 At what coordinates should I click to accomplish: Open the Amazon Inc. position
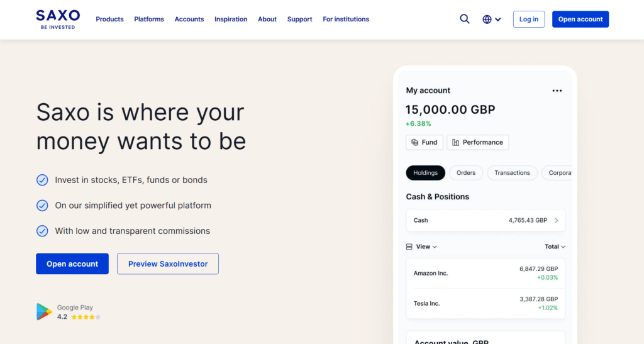486,274
